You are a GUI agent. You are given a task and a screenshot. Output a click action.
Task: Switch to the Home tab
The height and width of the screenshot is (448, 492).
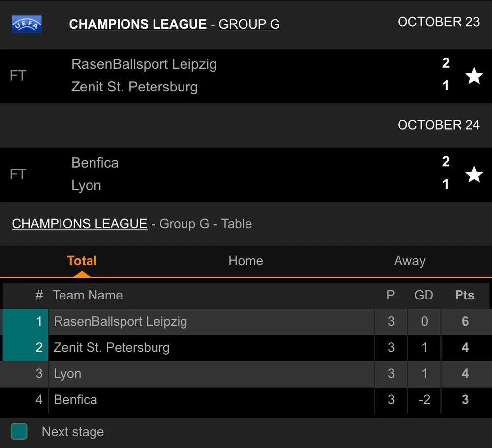coord(246,261)
